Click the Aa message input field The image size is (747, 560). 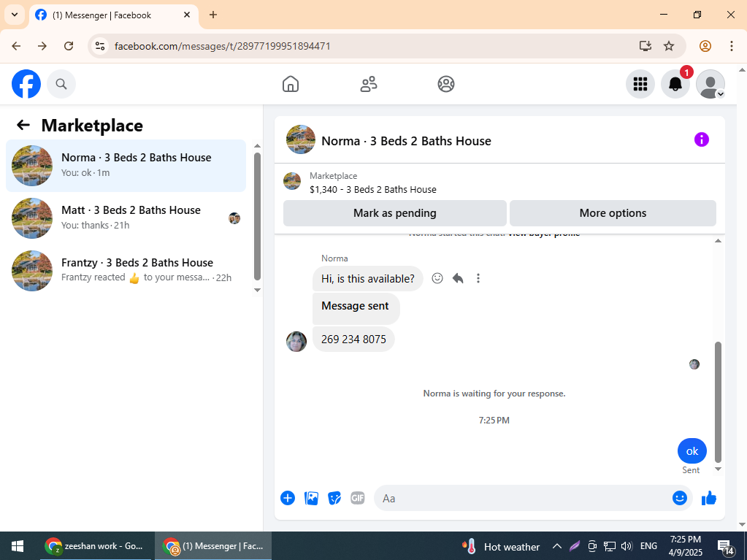(521, 498)
